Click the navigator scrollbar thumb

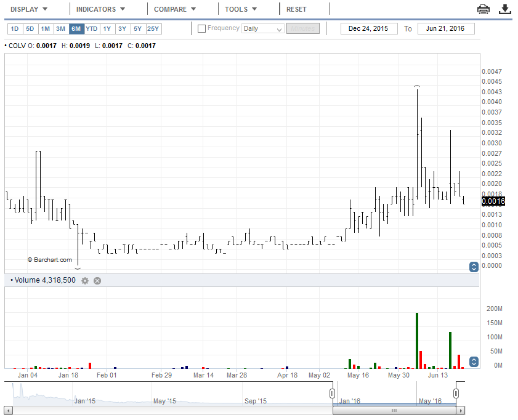pyautogui.click(x=394, y=410)
